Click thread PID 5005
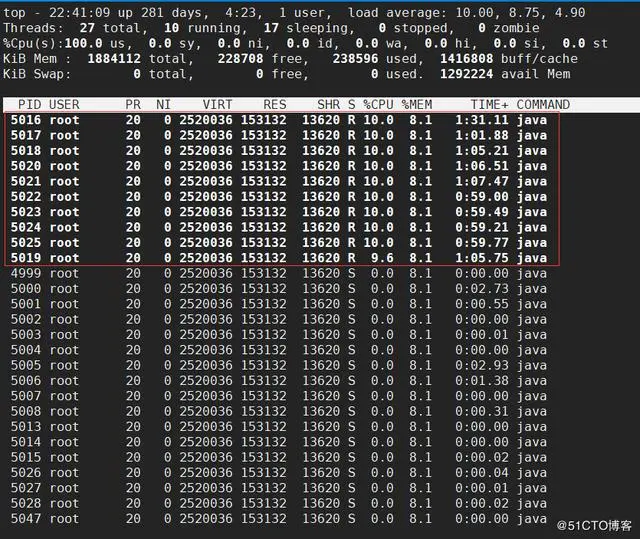 (x=26, y=365)
